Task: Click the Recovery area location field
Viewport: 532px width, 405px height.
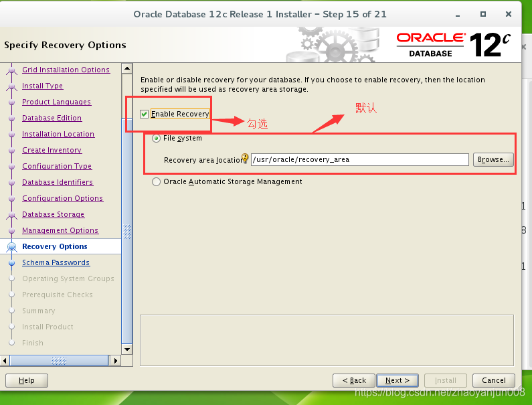Action: [x=359, y=159]
